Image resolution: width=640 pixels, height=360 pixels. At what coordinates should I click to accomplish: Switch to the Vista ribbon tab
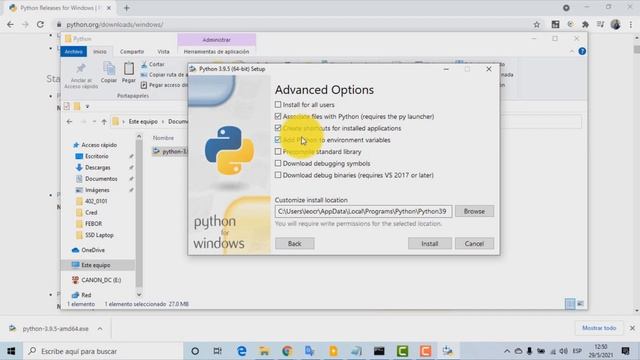[x=163, y=51]
